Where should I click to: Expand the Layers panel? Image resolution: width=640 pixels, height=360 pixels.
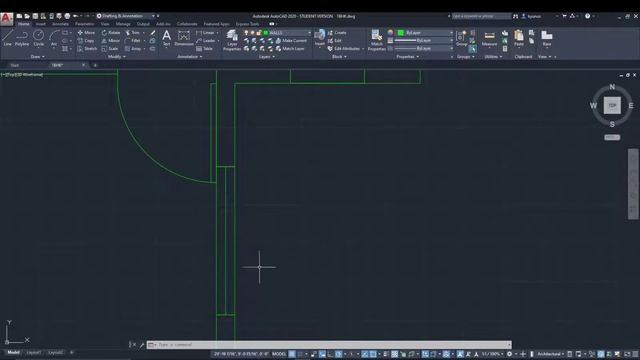coord(267,57)
